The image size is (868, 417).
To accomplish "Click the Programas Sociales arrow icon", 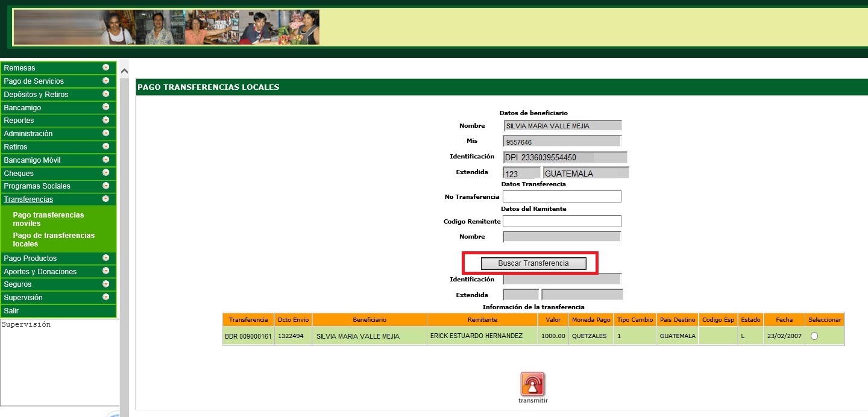I will tap(106, 186).
